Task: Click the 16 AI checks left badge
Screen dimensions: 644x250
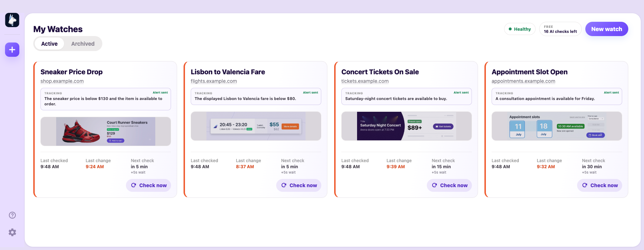Action: [560, 29]
